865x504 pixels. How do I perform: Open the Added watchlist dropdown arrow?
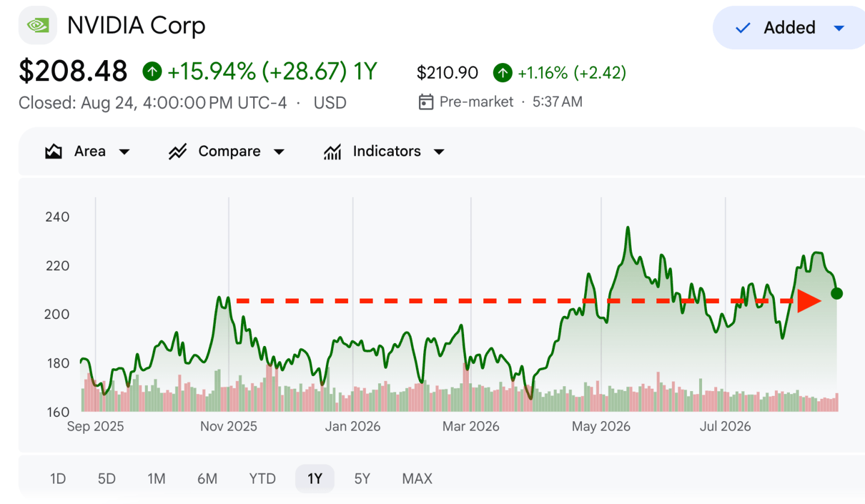pyautogui.click(x=840, y=28)
